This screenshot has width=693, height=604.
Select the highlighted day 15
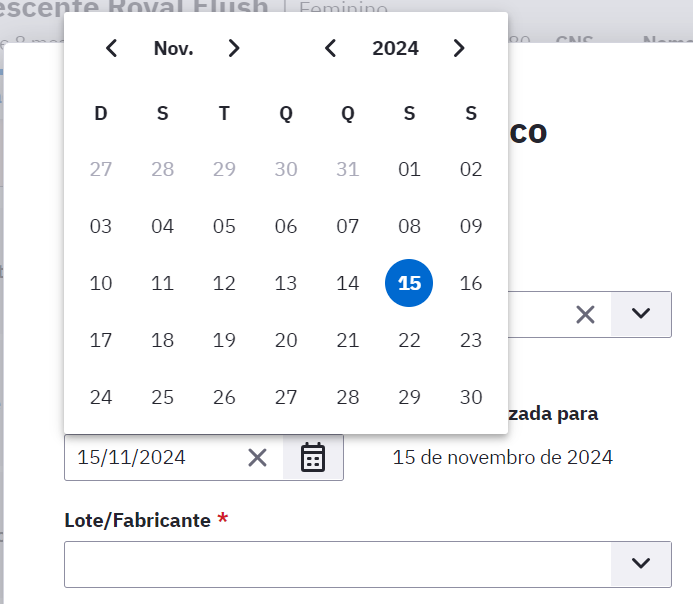(x=409, y=283)
